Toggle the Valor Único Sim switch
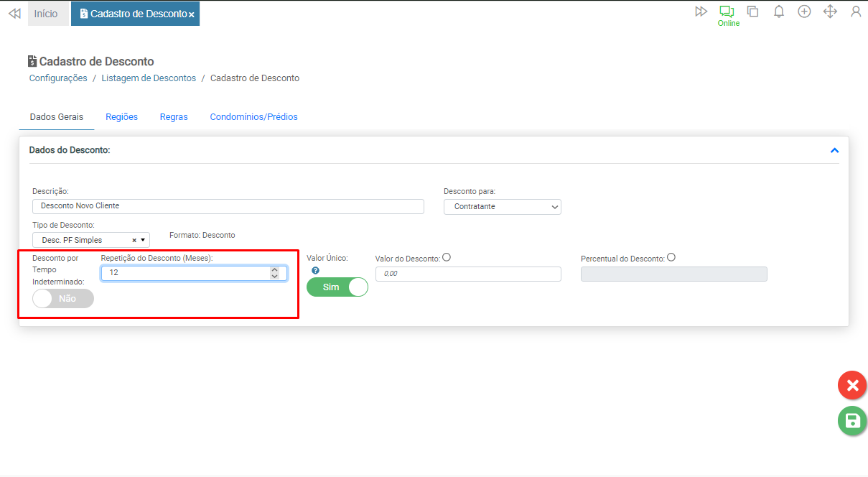The image size is (868, 477). (x=337, y=287)
